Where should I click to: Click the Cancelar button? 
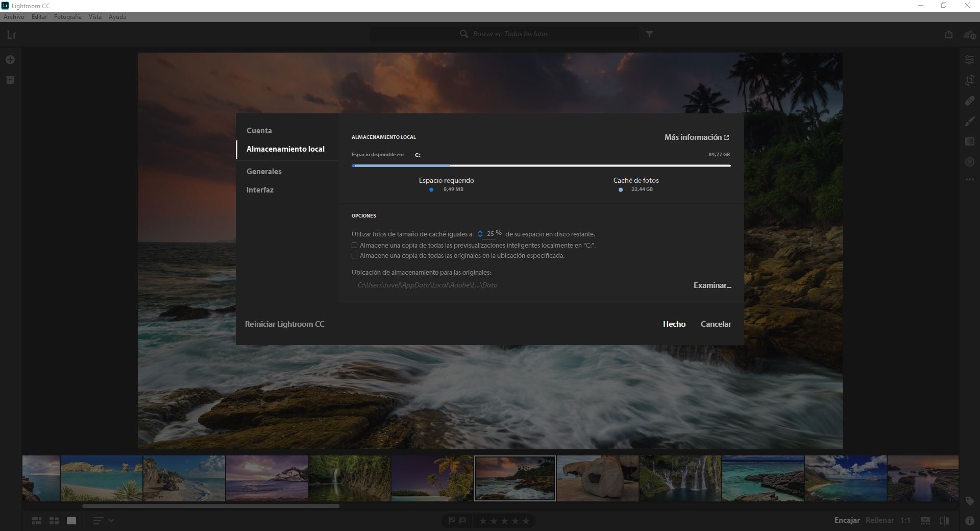(716, 324)
